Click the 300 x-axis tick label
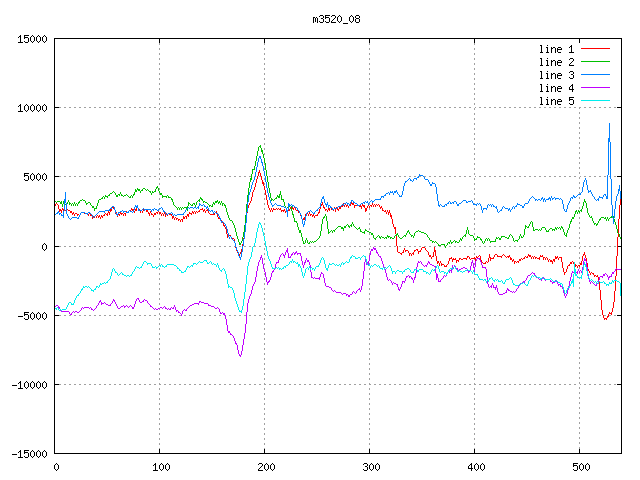 click(x=370, y=466)
